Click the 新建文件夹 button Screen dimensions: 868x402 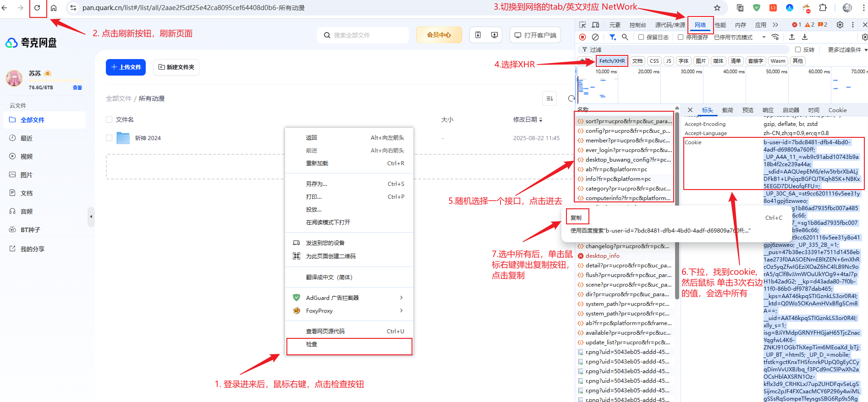(176, 67)
